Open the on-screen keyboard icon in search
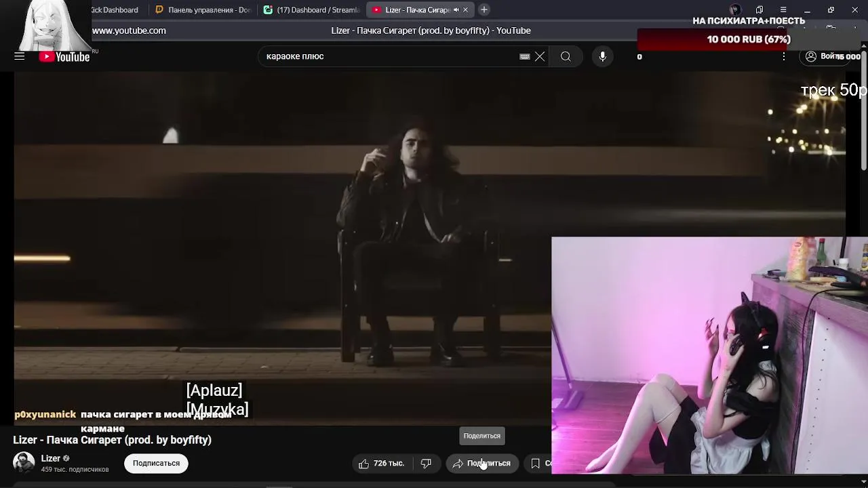 coord(525,57)
